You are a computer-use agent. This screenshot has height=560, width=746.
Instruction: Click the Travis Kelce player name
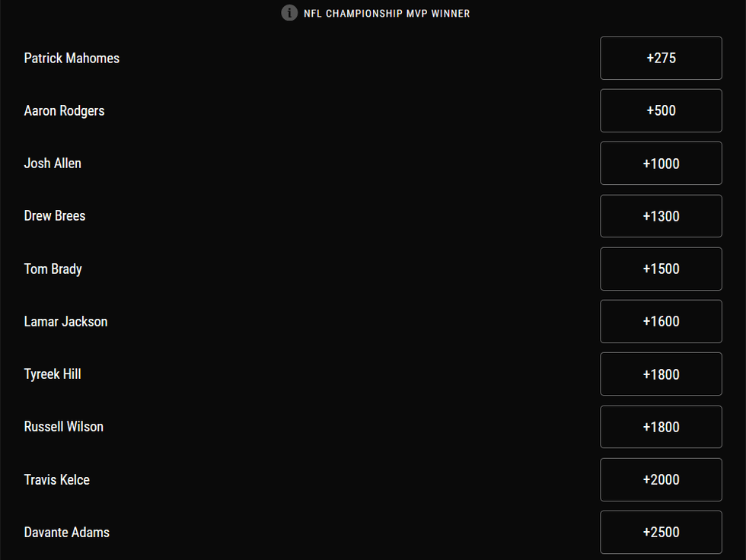point(56,479)
